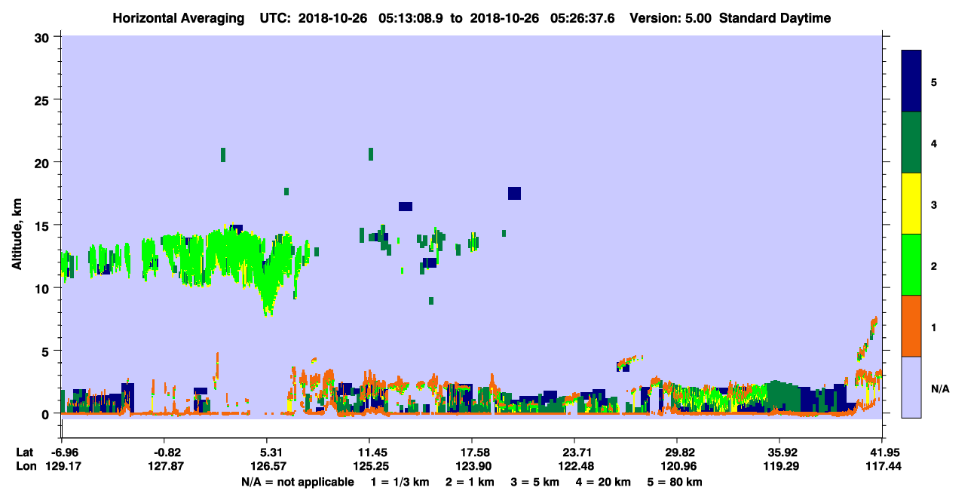The width and height of the screenshot is (980, 503).
Task: Click the 'Lat' row label
Action: (x=25, y=452)
